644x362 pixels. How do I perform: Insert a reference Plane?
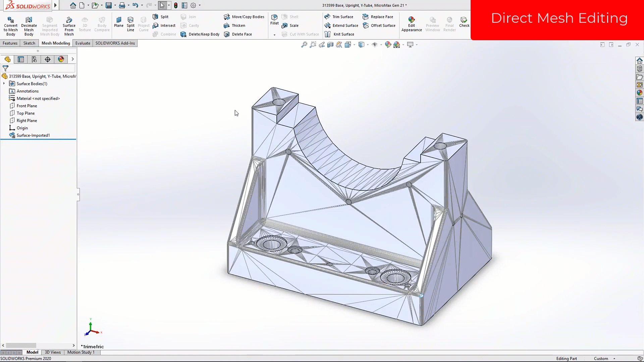[x=118, y=22]
